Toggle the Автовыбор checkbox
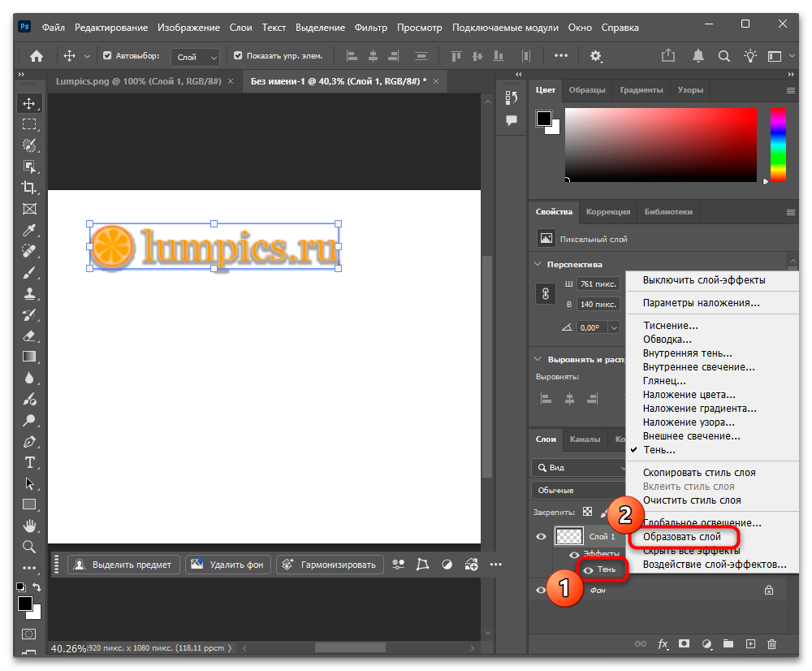812x671 pixels. click(107, 55)
